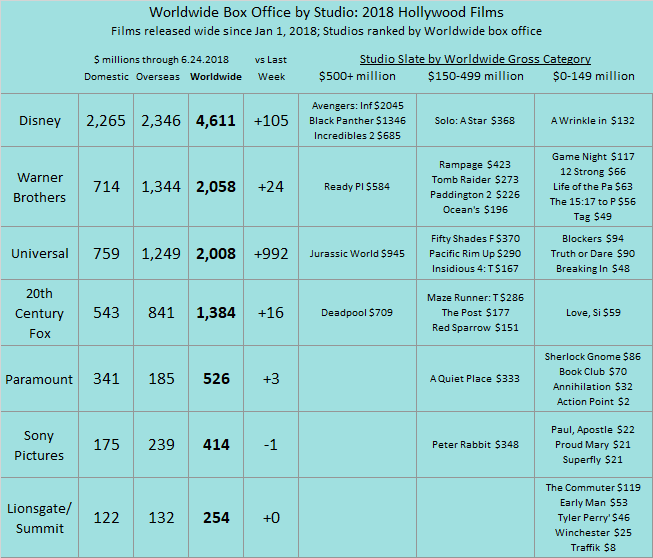This screenshot has height=558, width=653.
Task: Click Red Sparrow $151 entry
Action: tap(475, 327)
